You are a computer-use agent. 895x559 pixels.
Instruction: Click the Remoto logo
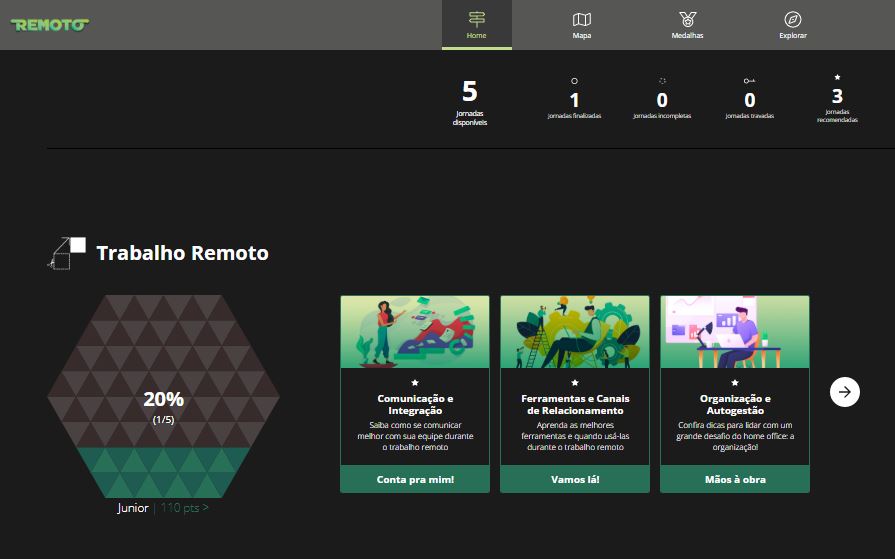coord(49,24)
